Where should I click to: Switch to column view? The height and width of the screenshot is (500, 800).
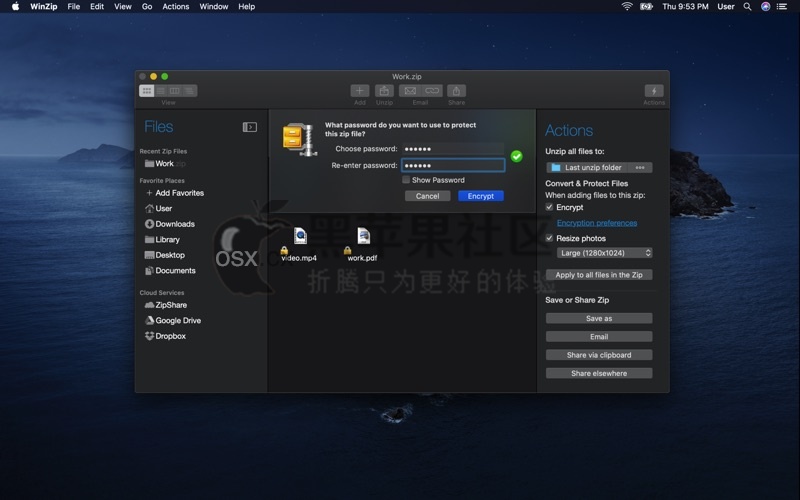pyautogui.click(x=175, y=91)
